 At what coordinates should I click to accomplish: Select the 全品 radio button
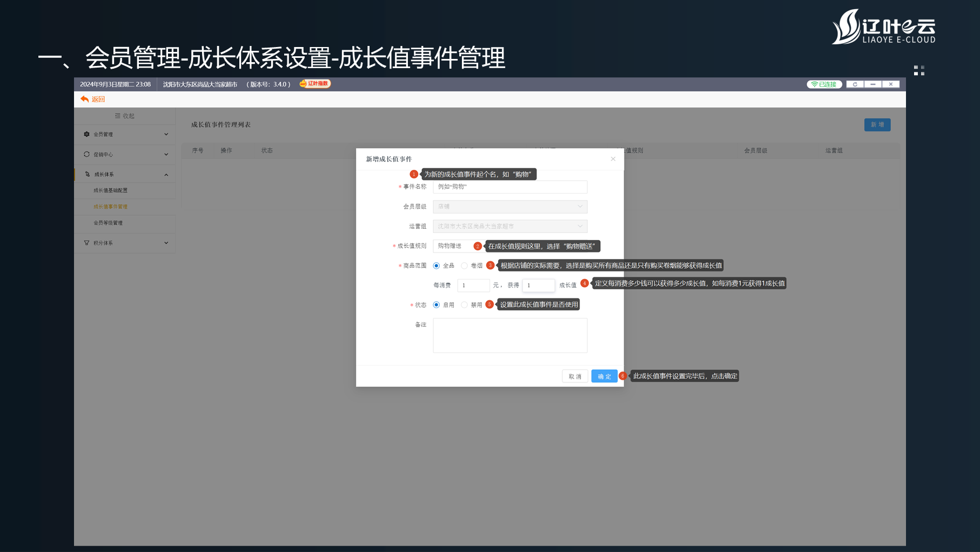(437, 265)
